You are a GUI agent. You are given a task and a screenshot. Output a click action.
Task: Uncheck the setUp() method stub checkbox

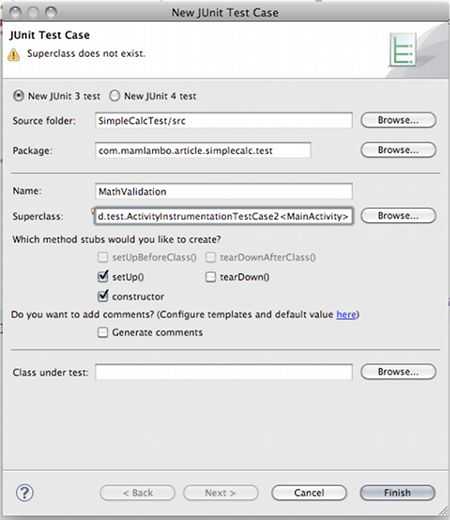click(103, 276)
